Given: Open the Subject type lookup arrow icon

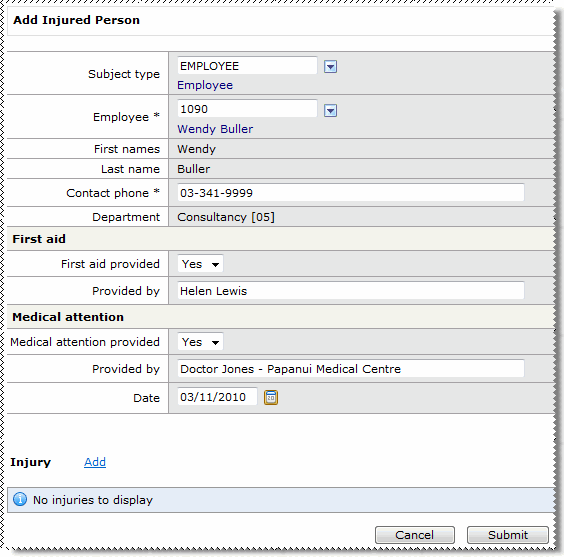Looking at the screenshot, I should click(x=330, y=67).
